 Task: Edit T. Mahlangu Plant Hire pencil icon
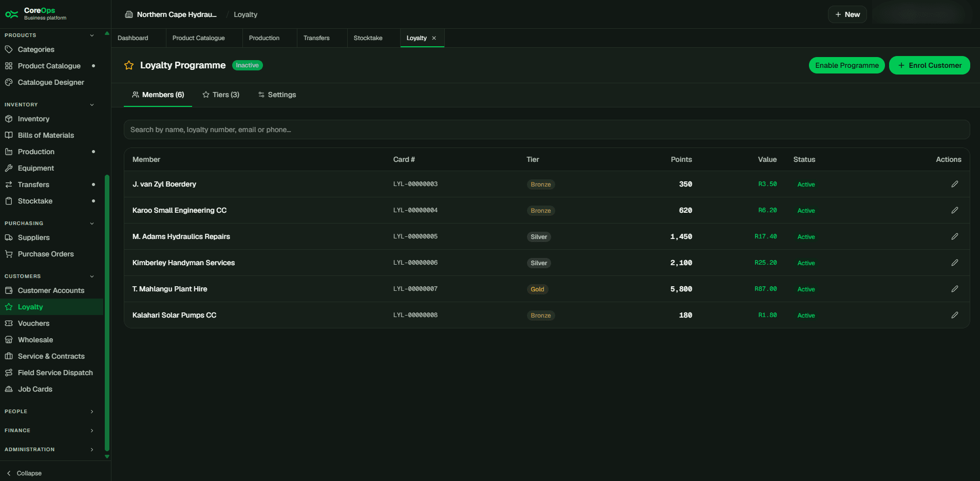[x=955, y=289]
